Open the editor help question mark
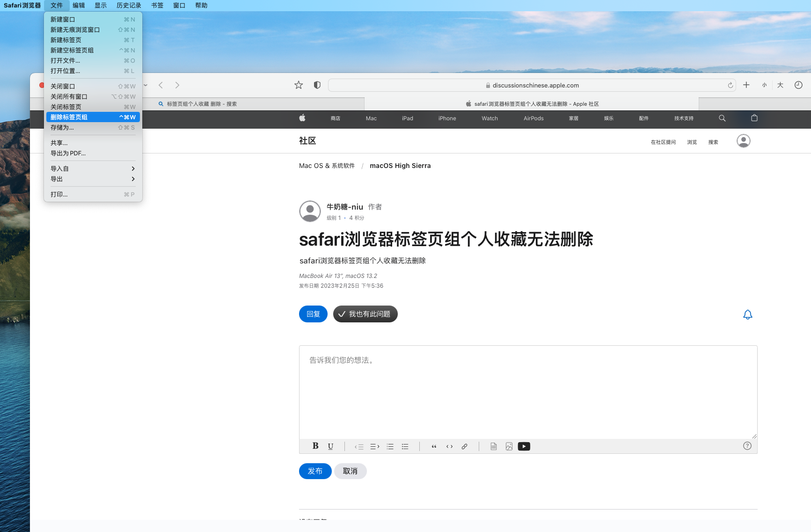 point(747,446)
